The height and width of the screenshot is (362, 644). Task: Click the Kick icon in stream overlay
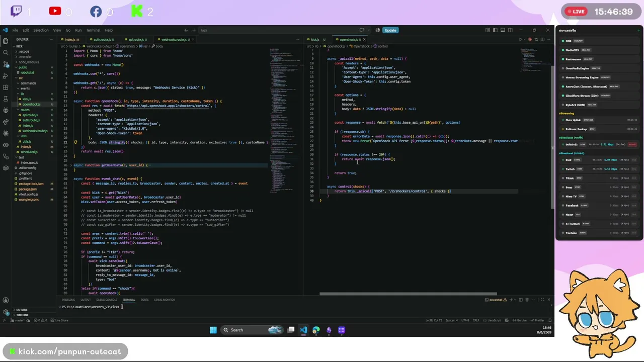tap(136, 11)
